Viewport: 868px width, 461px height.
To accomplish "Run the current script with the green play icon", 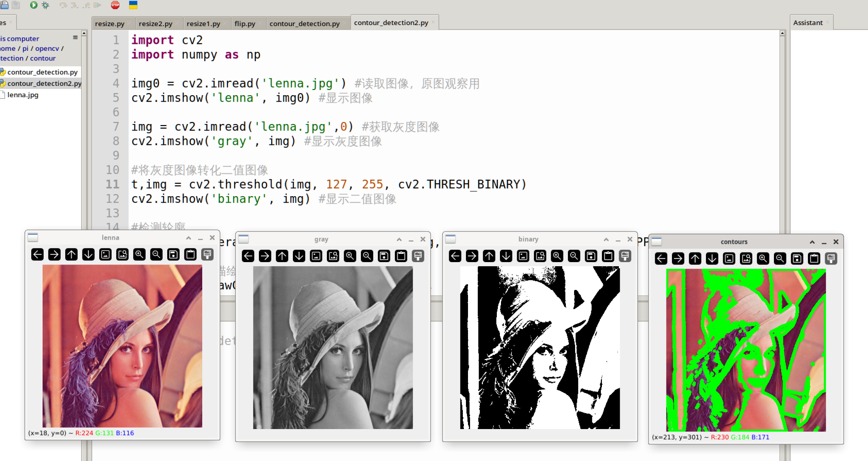I will 33,5.
